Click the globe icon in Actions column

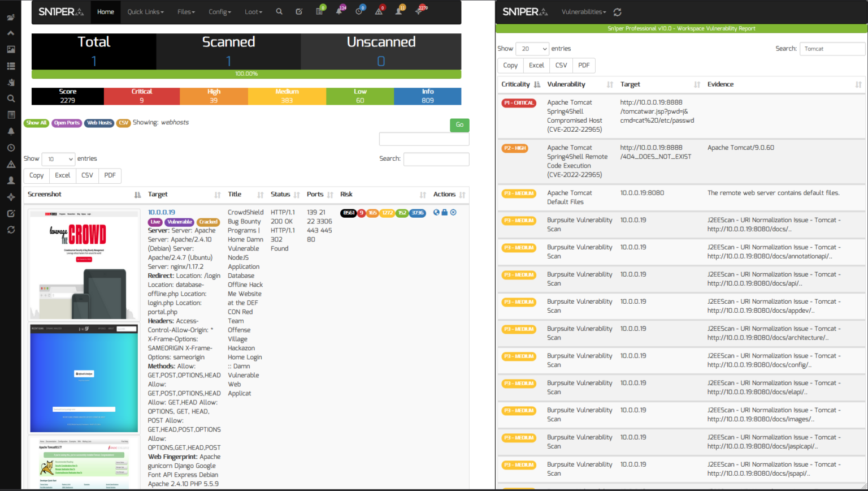[436, 213]
